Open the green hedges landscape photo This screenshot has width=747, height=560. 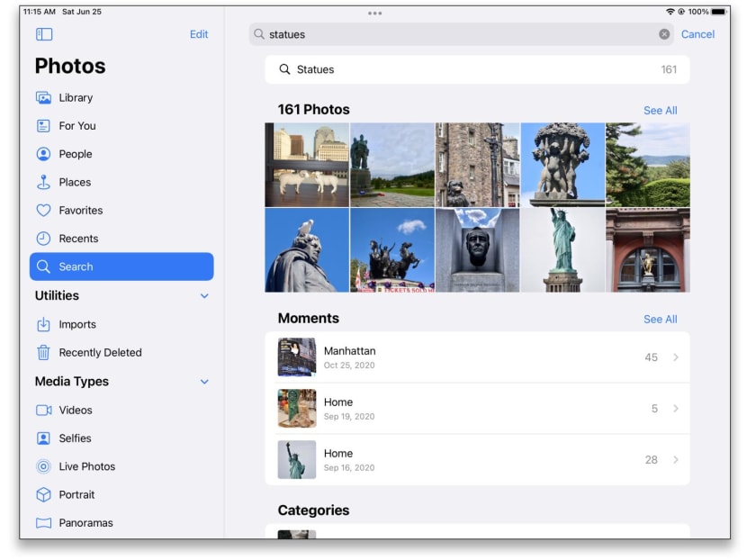pyautogui.click(x=648, y=165)
